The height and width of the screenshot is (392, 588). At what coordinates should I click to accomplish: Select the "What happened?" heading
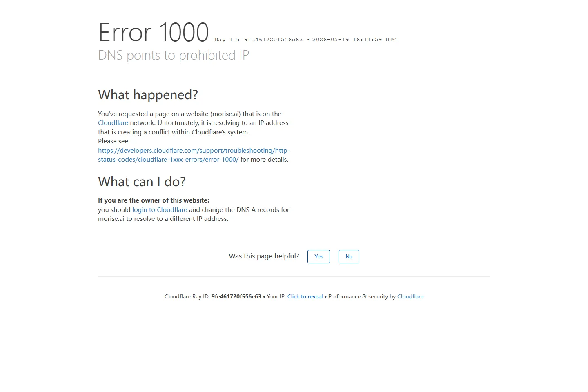click(x=148, y=95)
